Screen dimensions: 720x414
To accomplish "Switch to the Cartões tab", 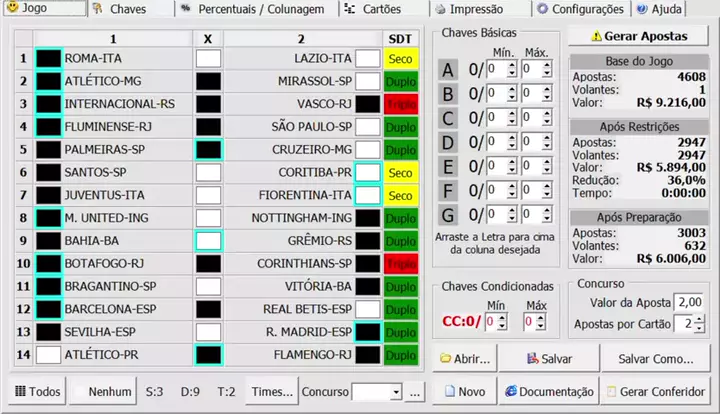I will pos(385,9).
